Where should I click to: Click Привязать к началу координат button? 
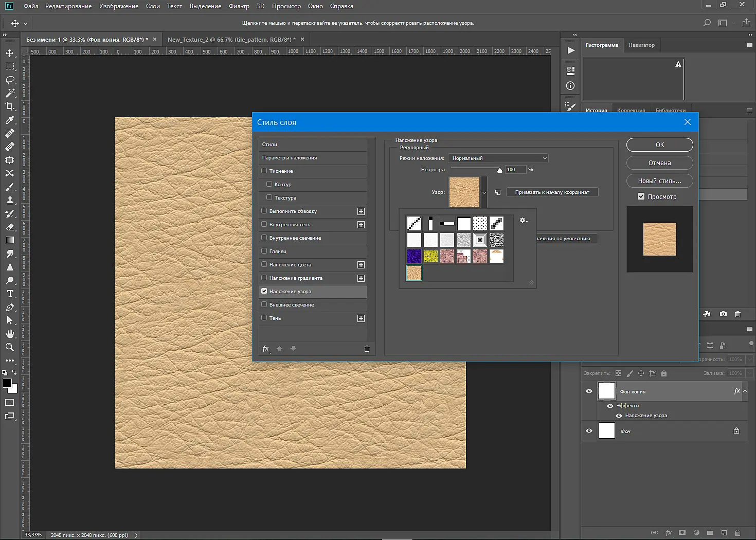click(552, 192)
